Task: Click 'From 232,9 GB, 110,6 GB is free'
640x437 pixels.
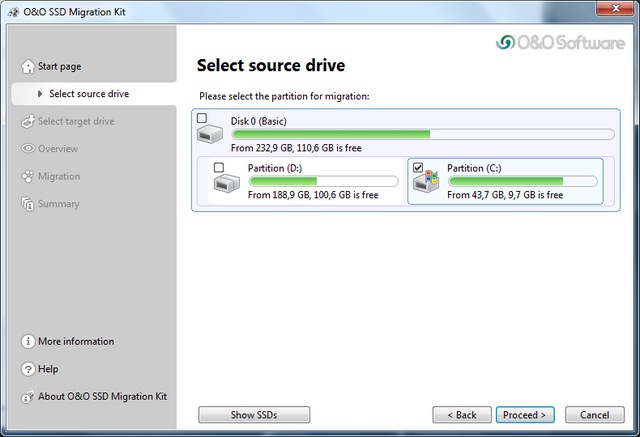Action: (x=296, y=148)
